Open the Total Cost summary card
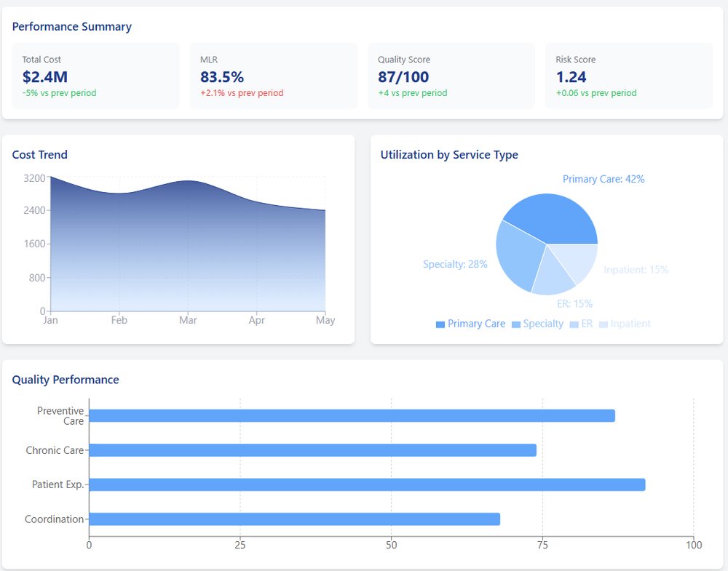 95,76
